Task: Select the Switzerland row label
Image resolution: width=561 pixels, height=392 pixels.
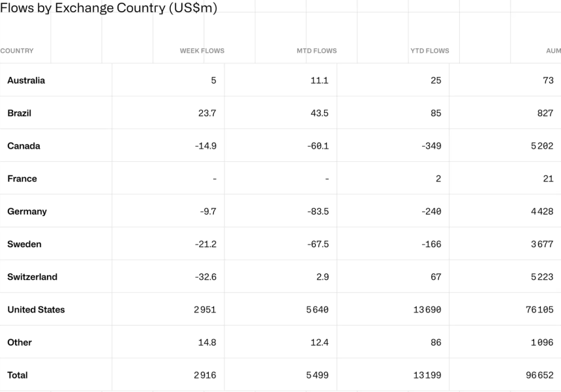Action: pos(32,277)
